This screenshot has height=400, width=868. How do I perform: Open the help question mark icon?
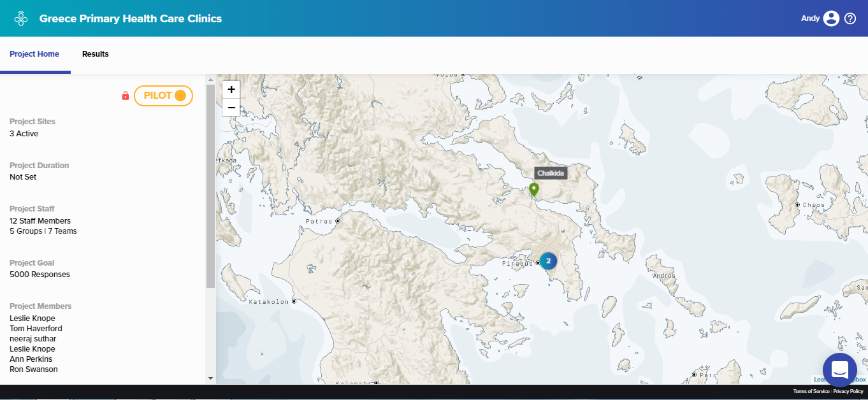pyautogui.click(x=850, y=18)
